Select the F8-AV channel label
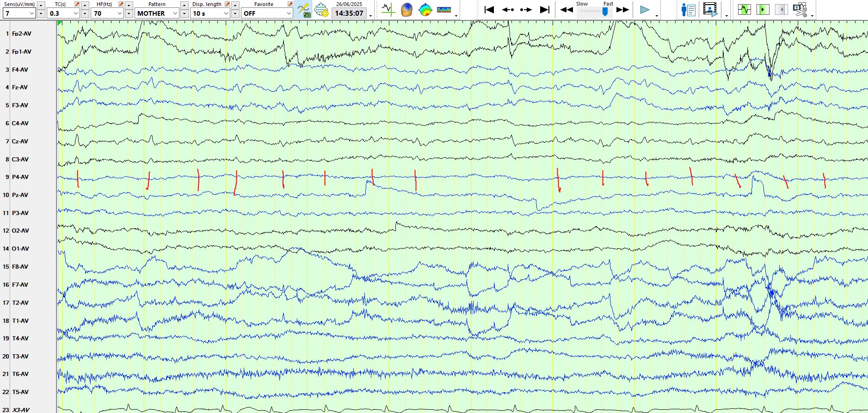The height and width of the screenshot is (413, 868). click(20, 267)
